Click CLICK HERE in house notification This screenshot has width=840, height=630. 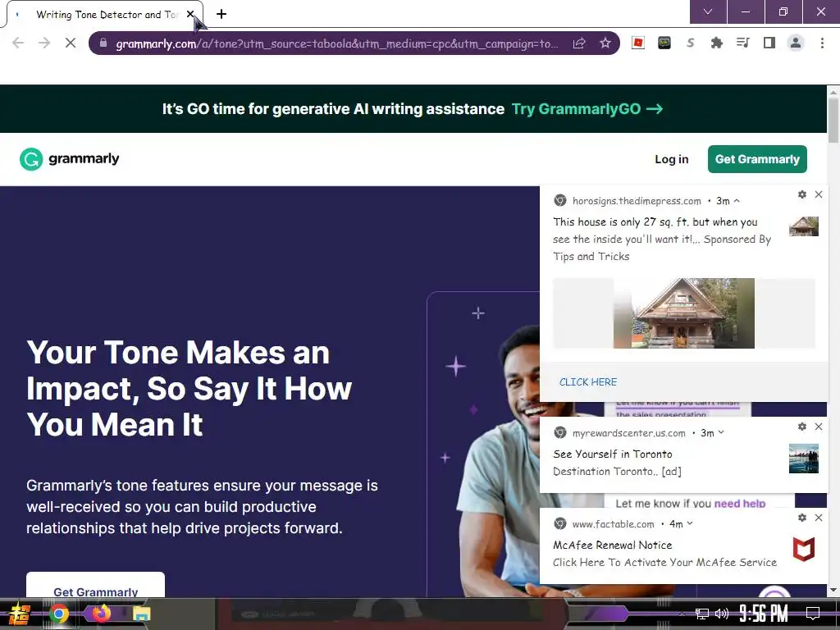tap(587, 382)
